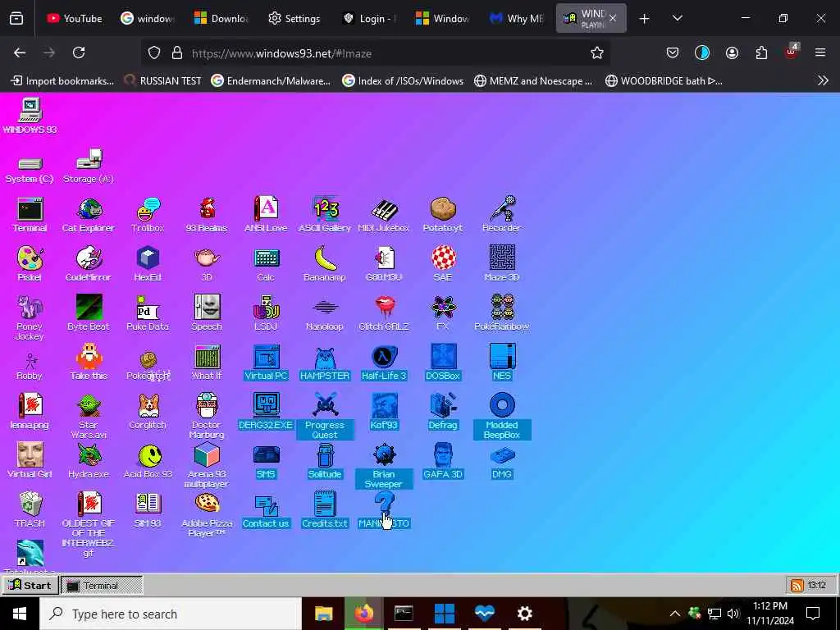Viewport: 840px width, 630px height.
Task: Click the RSS feed tray icon
Action: click(x=797, y=585)
